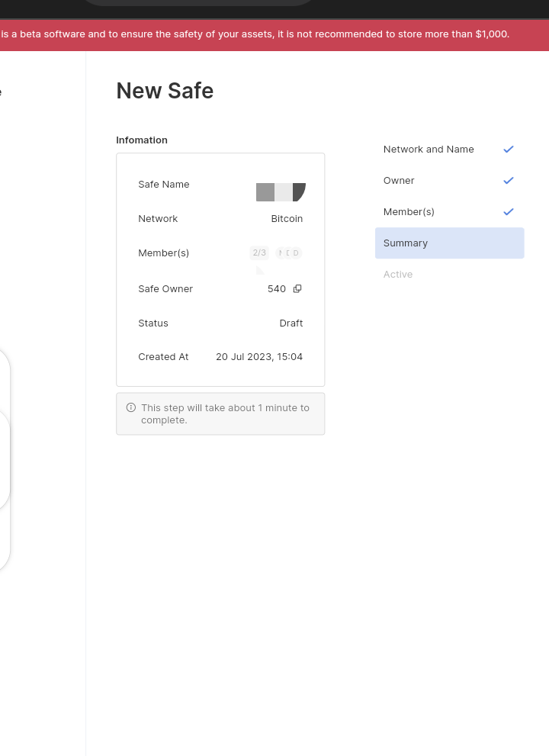
Task: Click the info icon beside the step notice
Action: tap(131, 407)
